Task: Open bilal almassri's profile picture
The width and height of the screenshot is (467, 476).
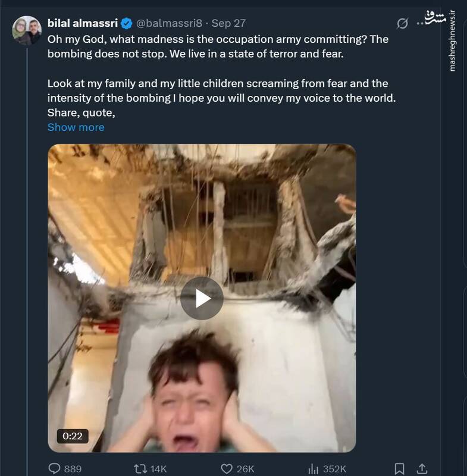Action: [27, 31]
